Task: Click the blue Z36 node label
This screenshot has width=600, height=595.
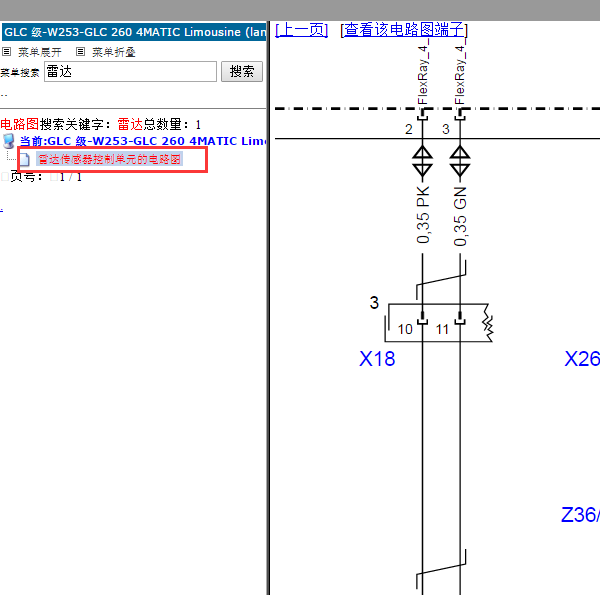Action: (580, 515)
